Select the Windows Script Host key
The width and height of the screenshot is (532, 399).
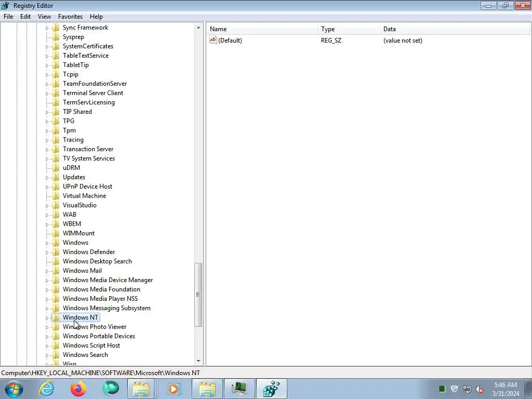[91, 345]
